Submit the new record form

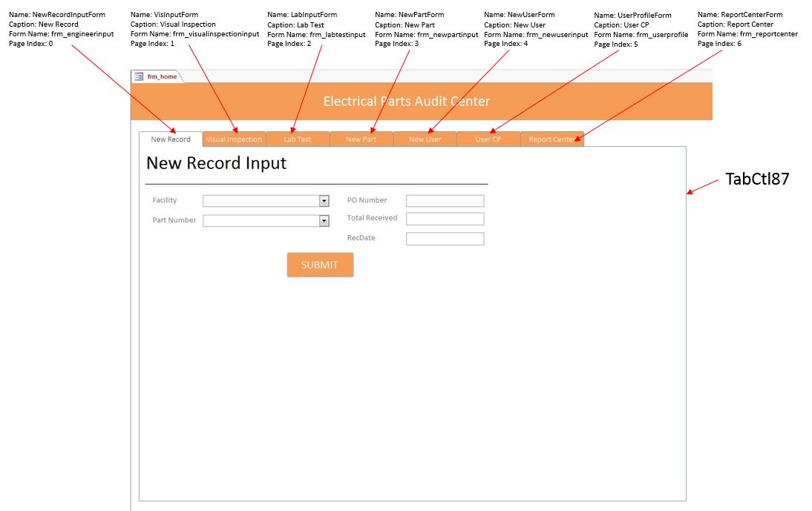click(320, 265)
